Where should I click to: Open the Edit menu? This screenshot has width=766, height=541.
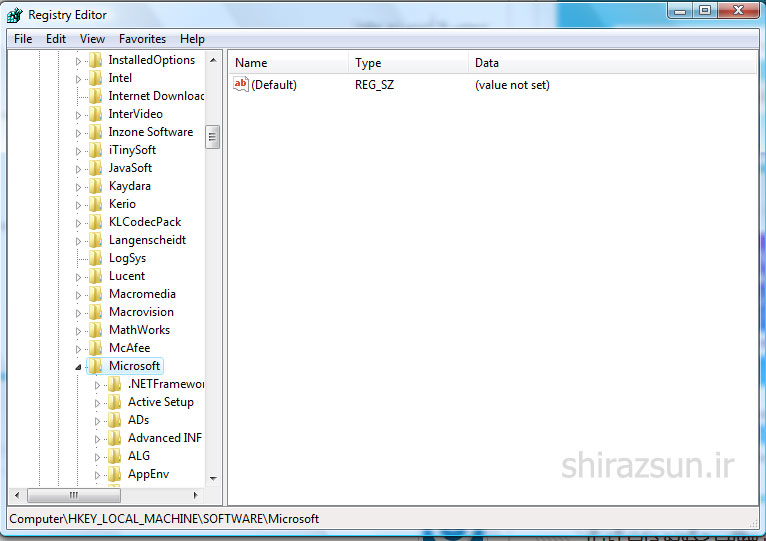56,39
